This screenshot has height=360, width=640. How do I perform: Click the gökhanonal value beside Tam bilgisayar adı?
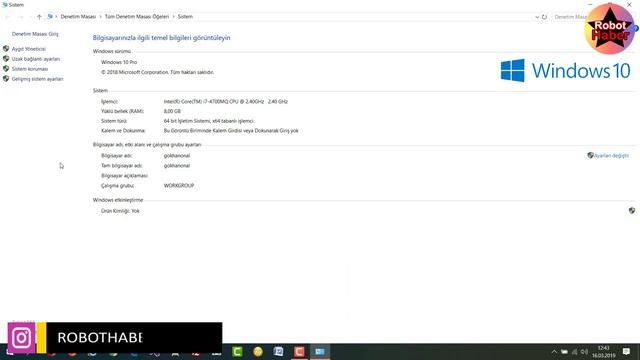177,166
